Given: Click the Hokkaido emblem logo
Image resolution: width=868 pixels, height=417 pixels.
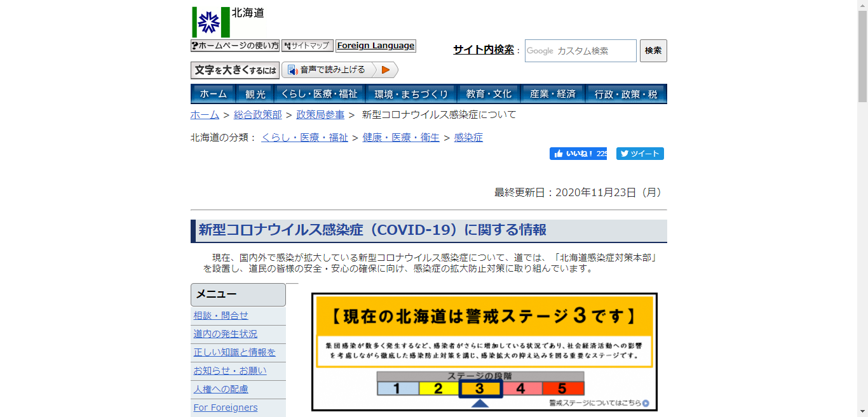Looking at the screenshot, I should click(x=211, y=22).
